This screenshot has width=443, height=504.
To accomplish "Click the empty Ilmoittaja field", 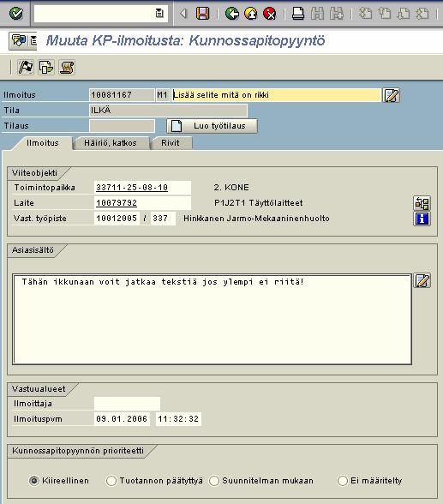I will coord(127,404).
